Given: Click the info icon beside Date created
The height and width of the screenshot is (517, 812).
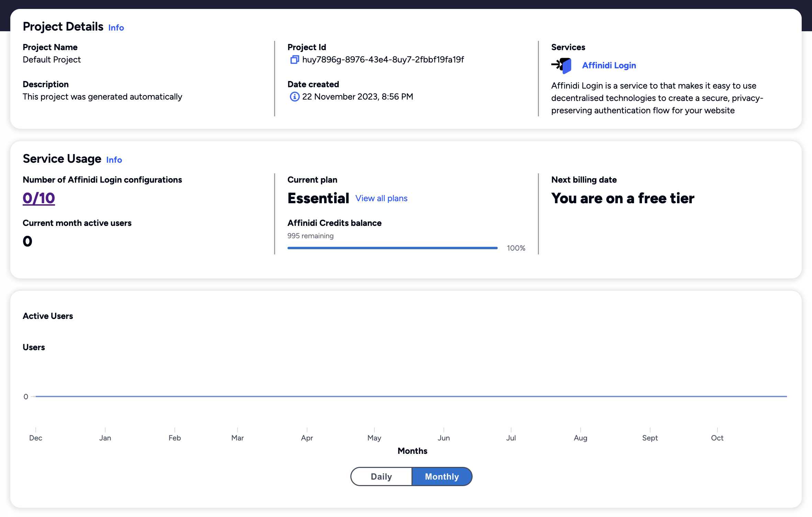Looking at the screenshot, I should (294, 97).
